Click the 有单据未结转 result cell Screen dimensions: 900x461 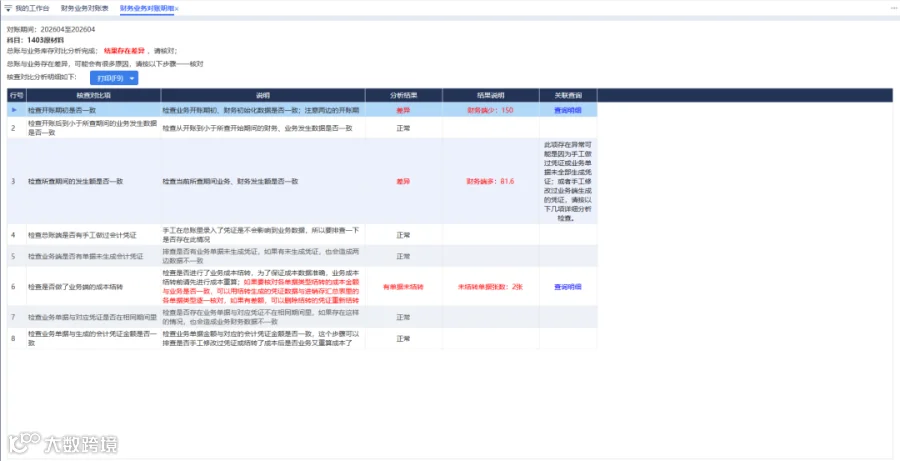point(403,286)
